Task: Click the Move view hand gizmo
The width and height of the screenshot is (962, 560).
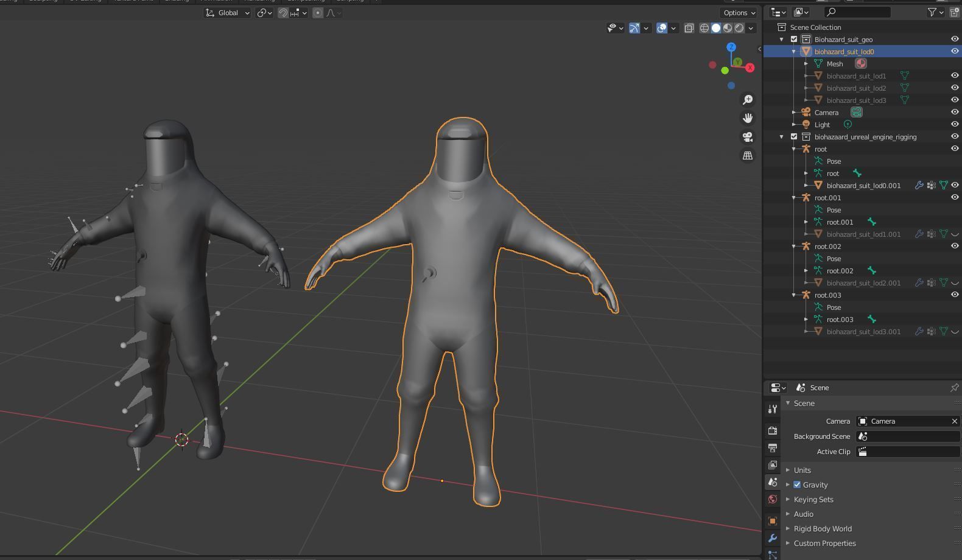Action: coord(748,118)
